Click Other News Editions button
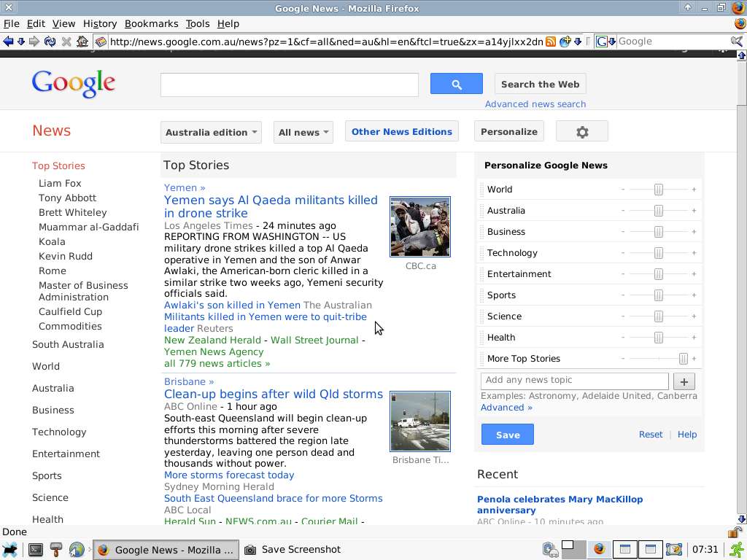 pos(402,131)
